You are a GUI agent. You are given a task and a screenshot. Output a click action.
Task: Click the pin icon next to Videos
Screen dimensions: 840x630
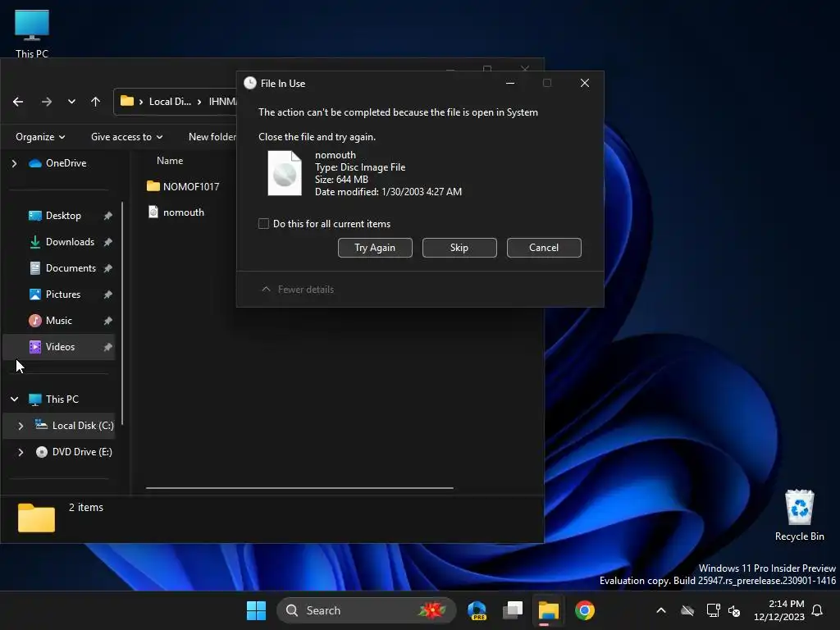[x=107, y=347]
